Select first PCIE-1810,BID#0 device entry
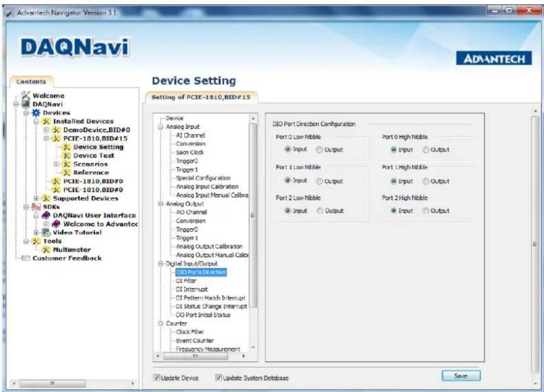The image size is (544, 392). (x=93, y=181)
